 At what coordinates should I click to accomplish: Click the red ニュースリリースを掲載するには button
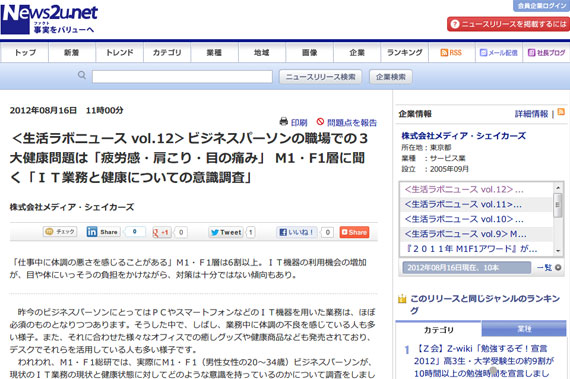pyautogui.click(x=509, y=24)
